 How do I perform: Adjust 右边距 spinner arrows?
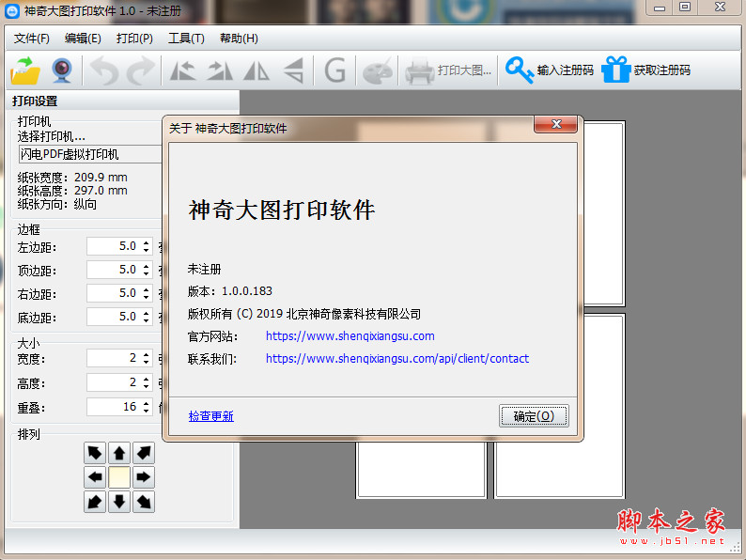click(147, 292)
